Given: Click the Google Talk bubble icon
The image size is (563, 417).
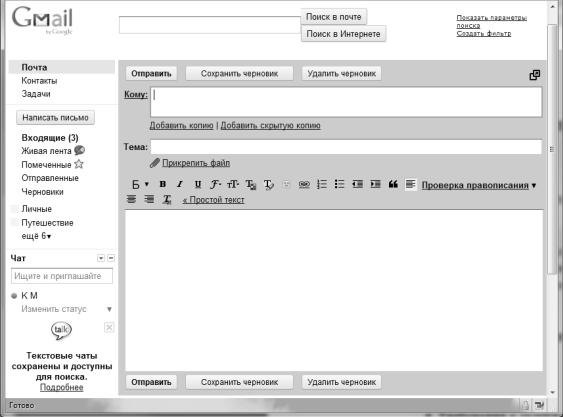Looking at the screenshot, I should (61, 330).
